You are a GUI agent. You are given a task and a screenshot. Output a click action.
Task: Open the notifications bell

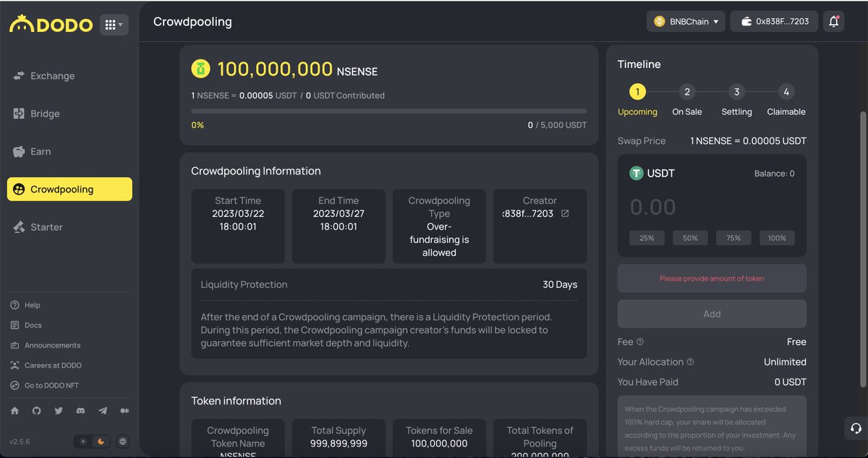pos(834,22)
